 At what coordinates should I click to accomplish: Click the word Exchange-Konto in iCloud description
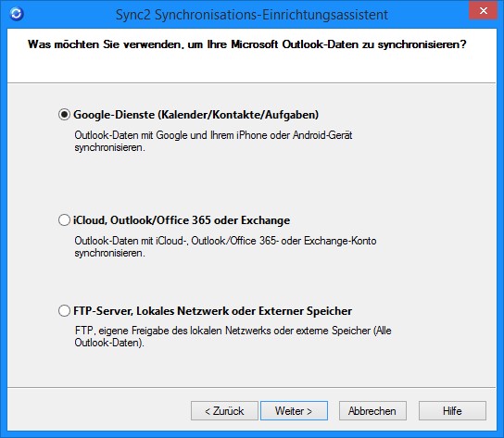pyautogui.click(x=340, y=241)
